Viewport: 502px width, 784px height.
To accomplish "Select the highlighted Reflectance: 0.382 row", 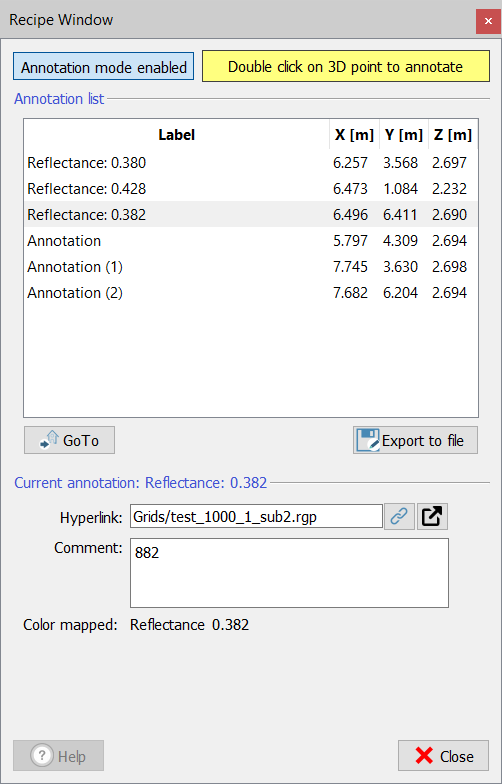I will point(251,214).
